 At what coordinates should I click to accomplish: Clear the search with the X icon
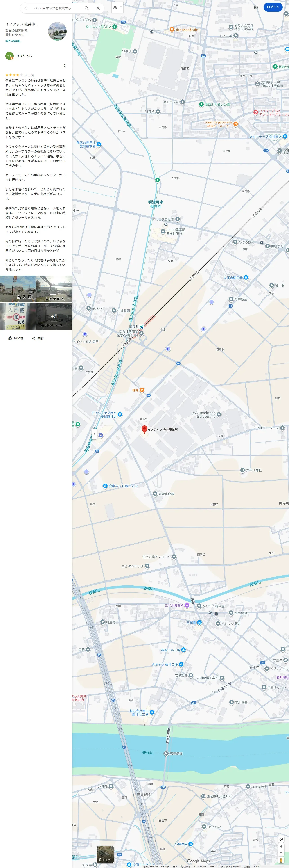point(98,8)
